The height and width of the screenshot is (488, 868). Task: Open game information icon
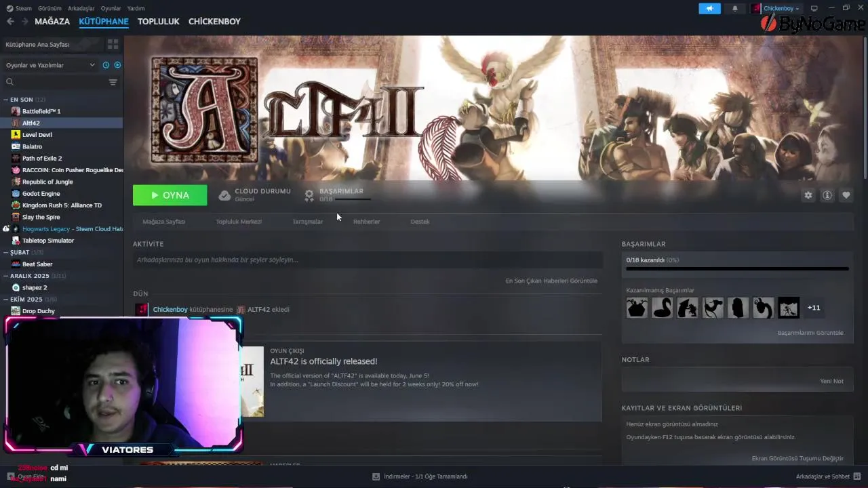pyautogui.click(x=827, y=195)
